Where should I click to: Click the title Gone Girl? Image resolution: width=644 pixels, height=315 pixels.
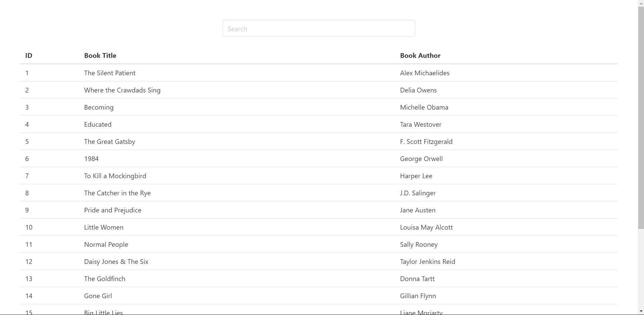[x=98, y=296]
